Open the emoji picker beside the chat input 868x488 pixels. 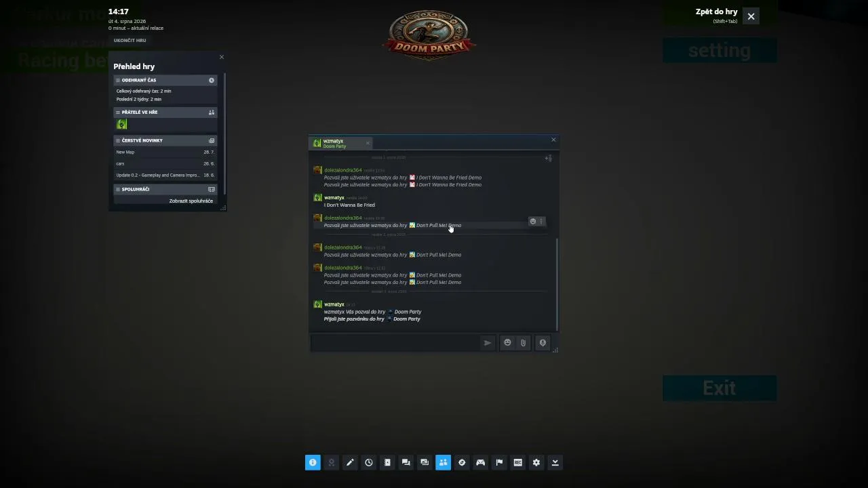coord(507,343)
